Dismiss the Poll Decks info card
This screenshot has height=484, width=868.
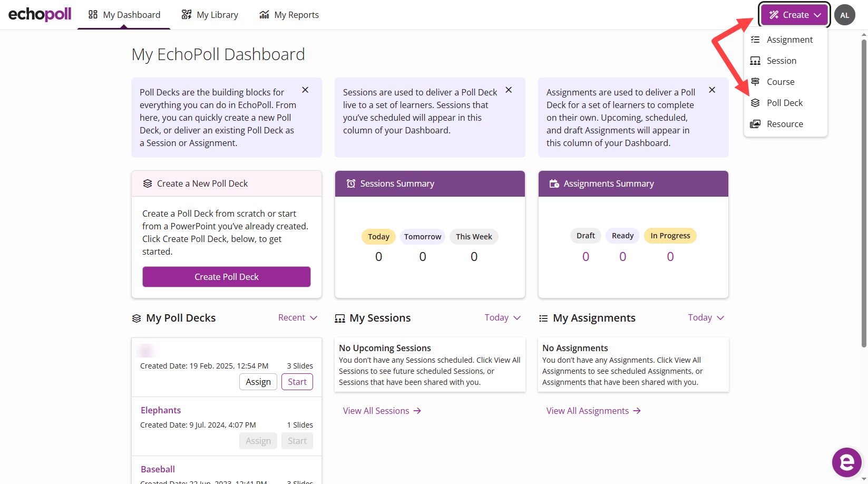pos(305,90)
